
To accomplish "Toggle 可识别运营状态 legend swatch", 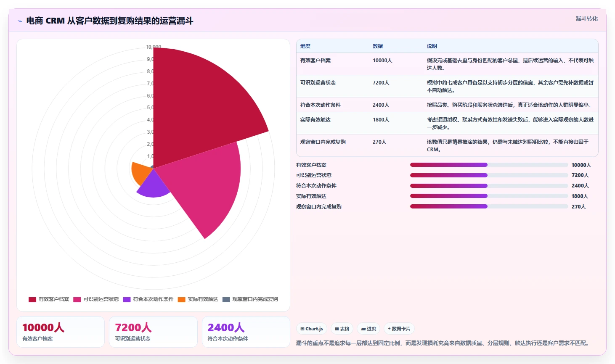I will (x=77, y=300).
